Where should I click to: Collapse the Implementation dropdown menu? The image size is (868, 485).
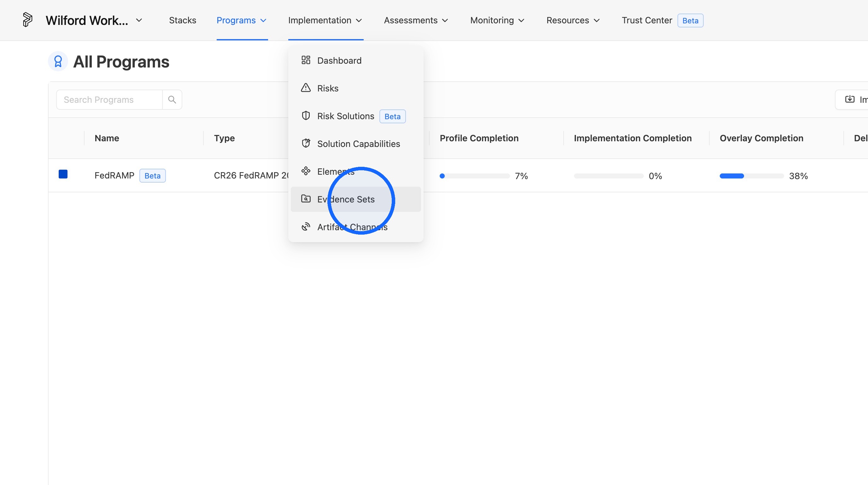pos(325,20)
